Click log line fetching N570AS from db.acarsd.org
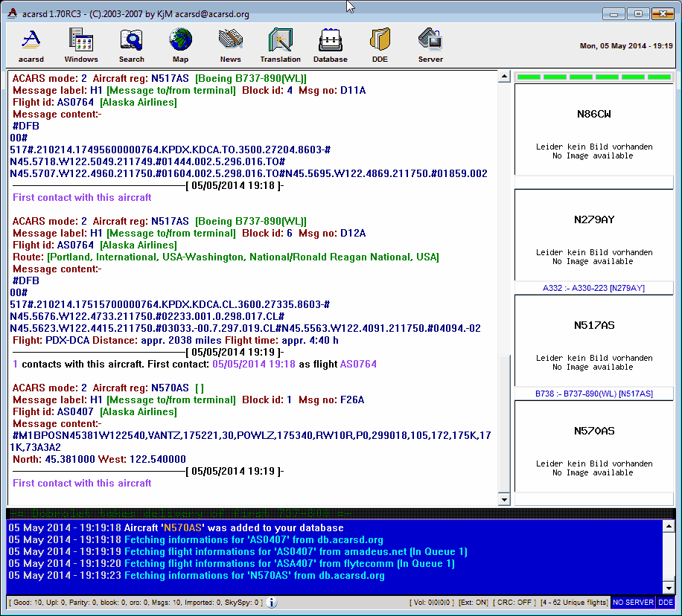 (196, 576)
